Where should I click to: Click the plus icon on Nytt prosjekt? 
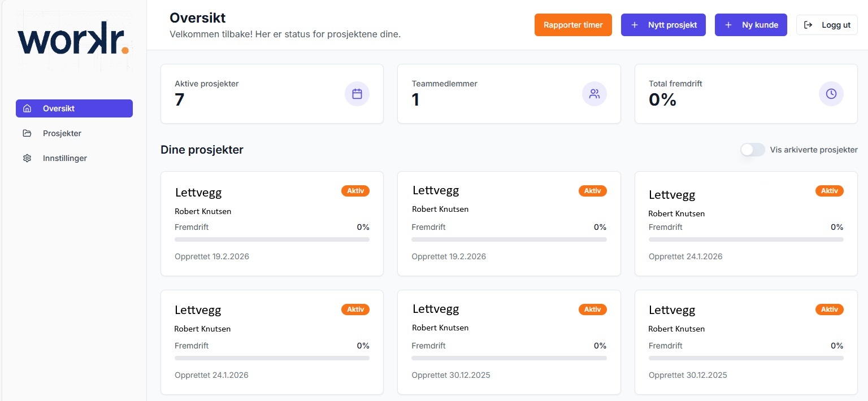tap(635, 25)
